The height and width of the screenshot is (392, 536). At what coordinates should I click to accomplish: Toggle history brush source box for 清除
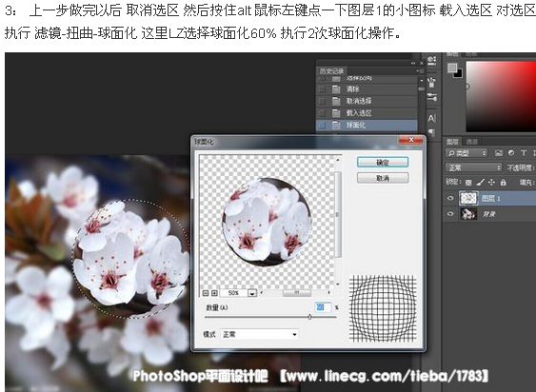[322, 89]
